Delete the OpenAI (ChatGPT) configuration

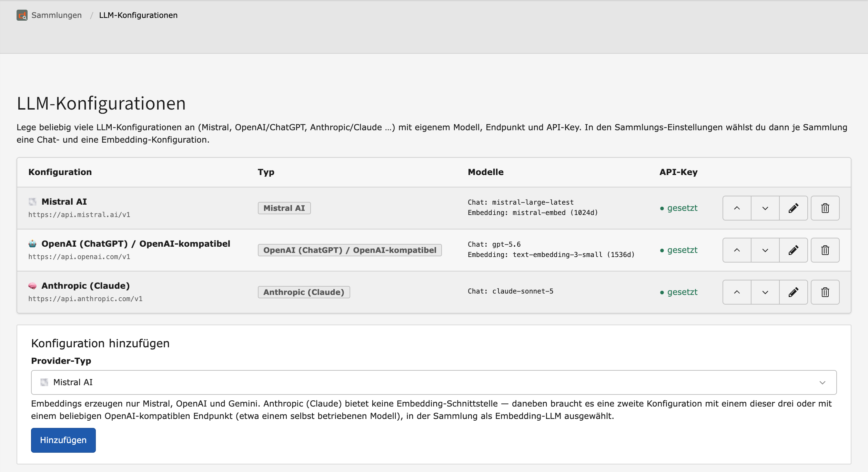[x=825, y=250]
